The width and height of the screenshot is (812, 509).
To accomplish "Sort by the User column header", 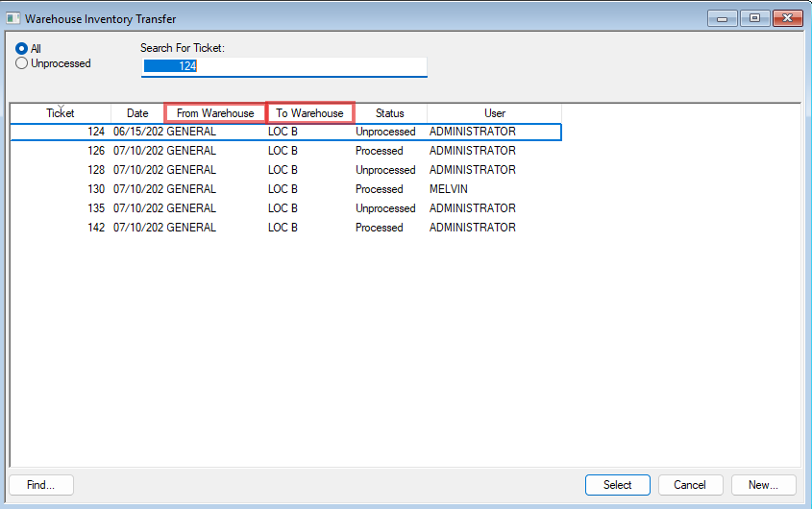I will (495, 113).
